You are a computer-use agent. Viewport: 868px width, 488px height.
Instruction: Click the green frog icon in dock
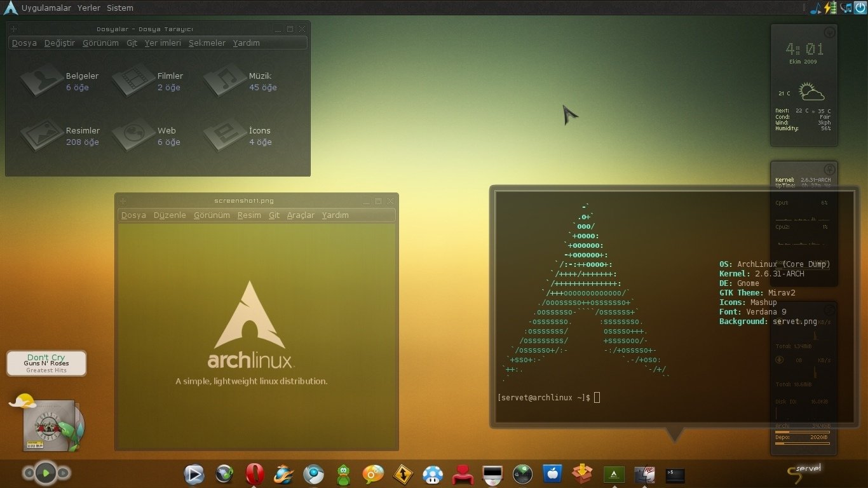pos(343,474)
